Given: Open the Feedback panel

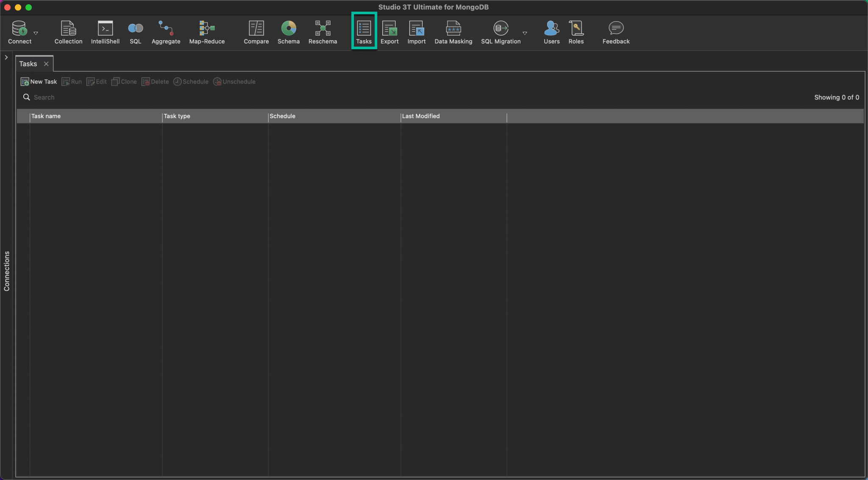Looking at the screenshot, I should [x=615, y=32].
